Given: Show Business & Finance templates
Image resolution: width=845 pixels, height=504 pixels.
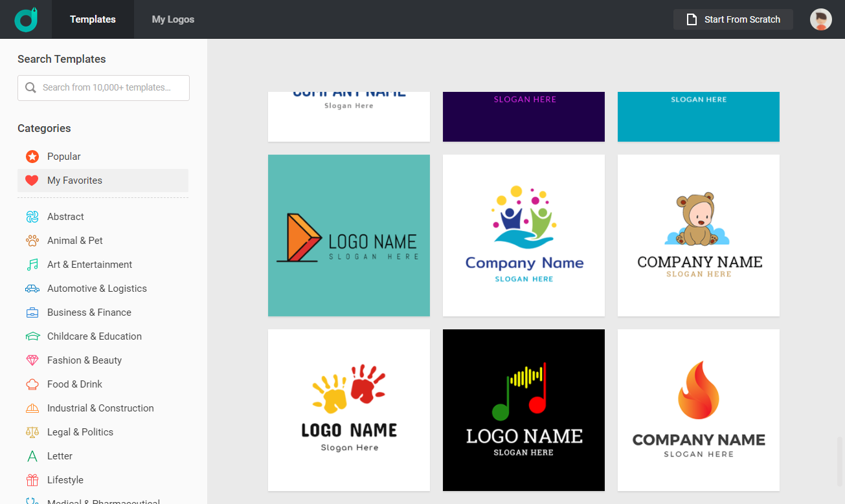Looking at the screenshot, I should tap(103, 312).
